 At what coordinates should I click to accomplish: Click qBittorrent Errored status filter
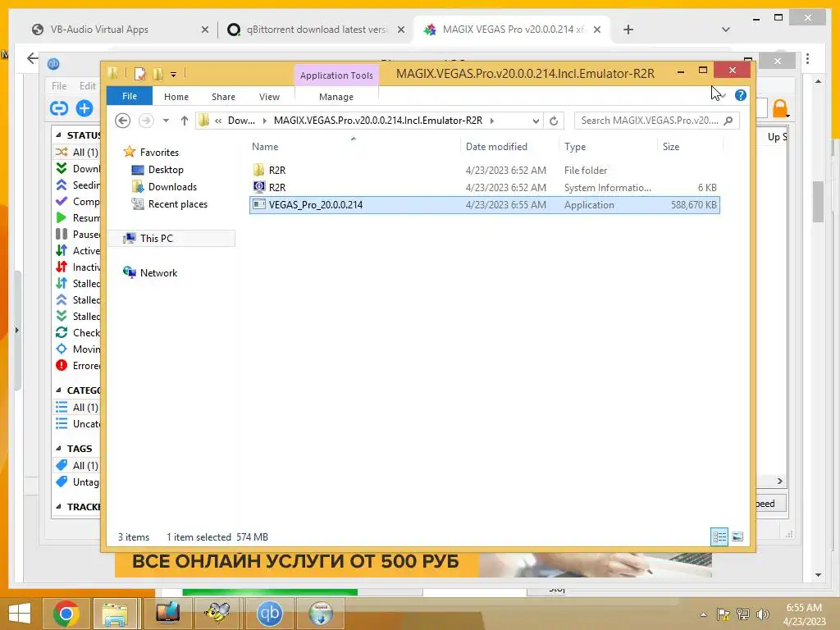(x=78, y=365)
